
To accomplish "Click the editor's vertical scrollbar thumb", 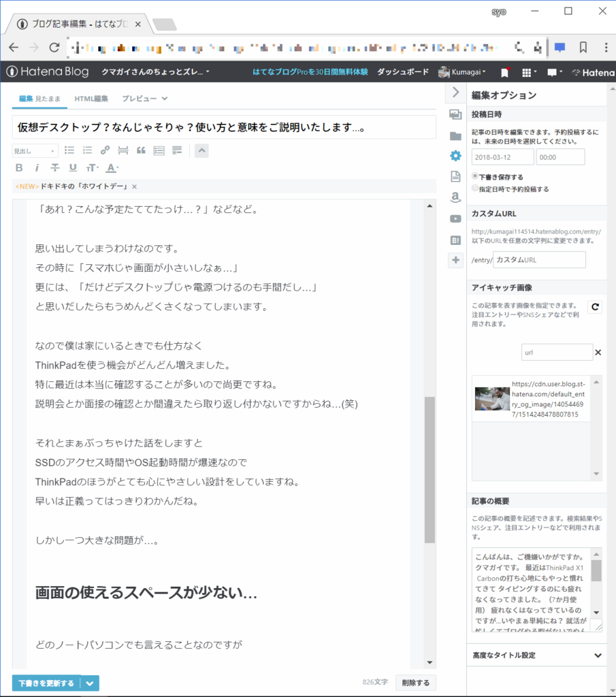I will click(x=429, y=469).
